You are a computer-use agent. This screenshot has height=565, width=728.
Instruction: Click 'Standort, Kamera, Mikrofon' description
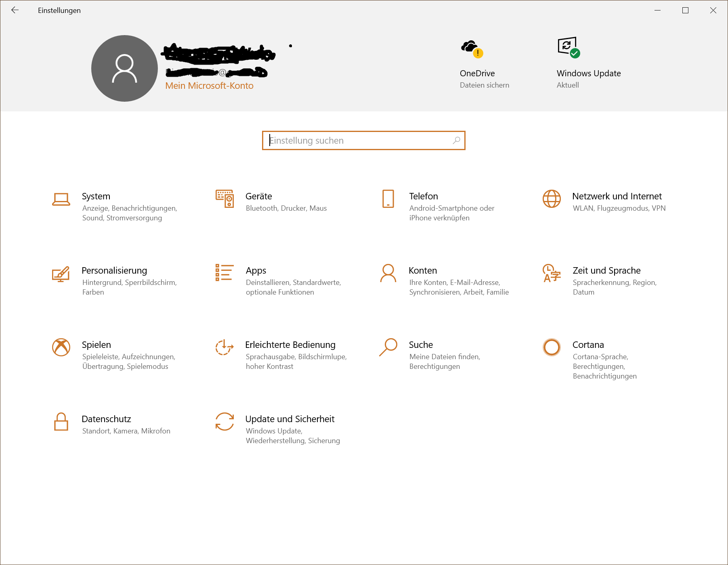coord(126,431)
